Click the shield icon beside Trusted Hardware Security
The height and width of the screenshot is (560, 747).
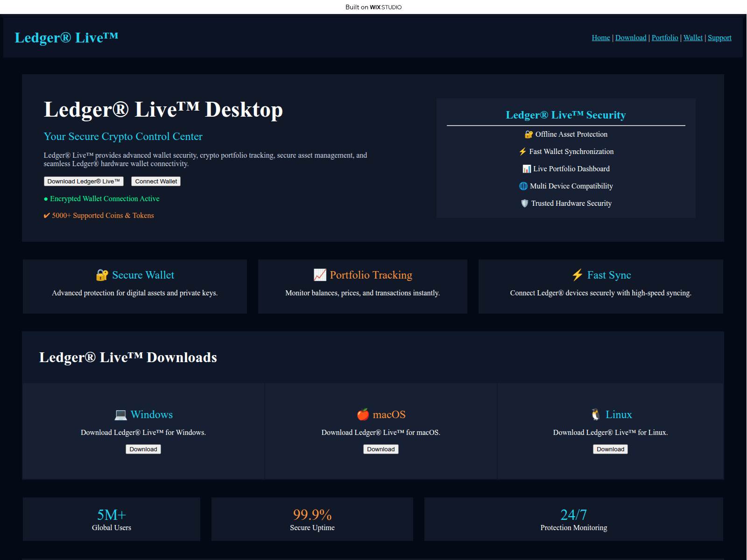click(524, 203)
